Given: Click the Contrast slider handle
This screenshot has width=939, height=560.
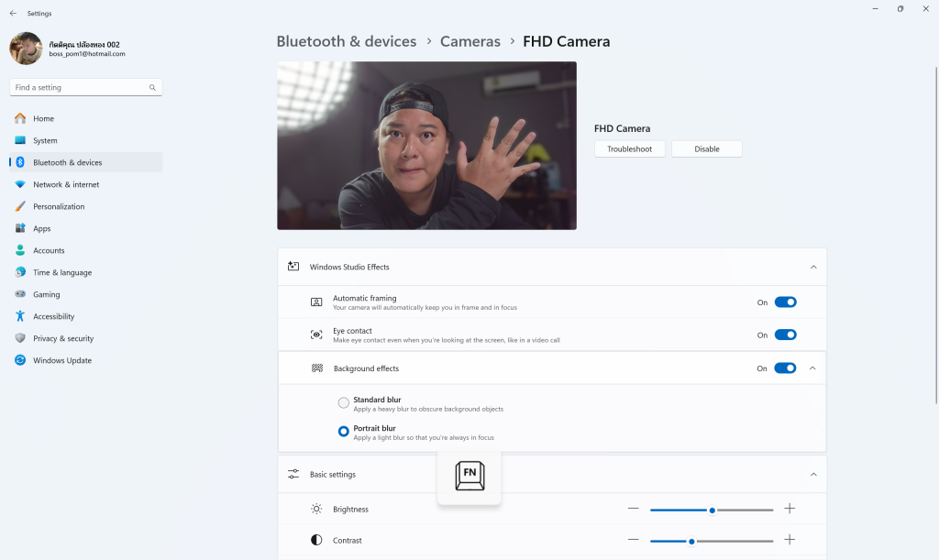Looking at the screenshot, I should coord(691,542).
